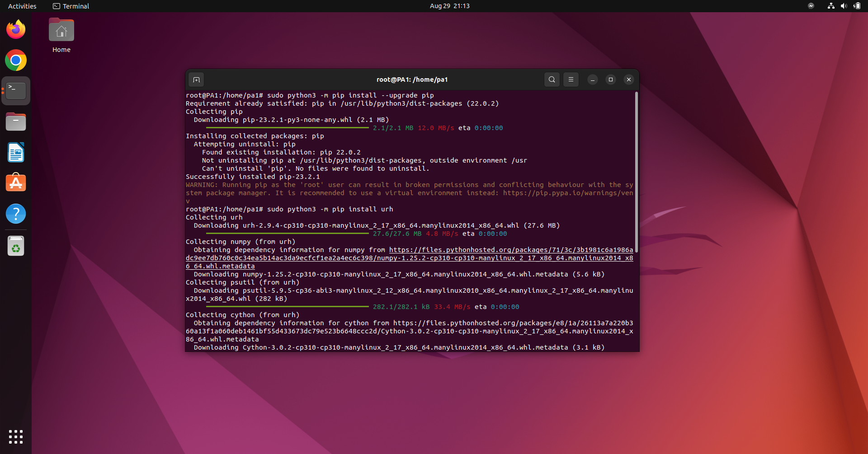
Task: Mute system audio via the speaker indicator
Action: click(x=844, y=6)
